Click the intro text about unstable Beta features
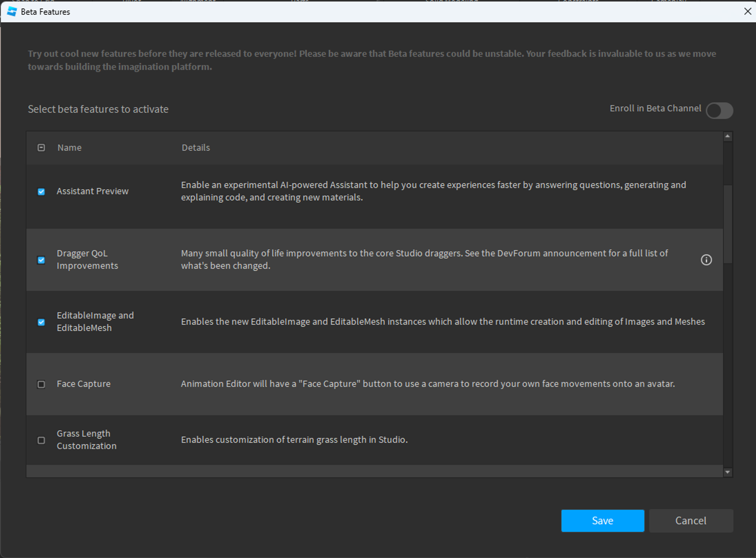The width and height of the screenshot is (756, 558). [372, 60]
